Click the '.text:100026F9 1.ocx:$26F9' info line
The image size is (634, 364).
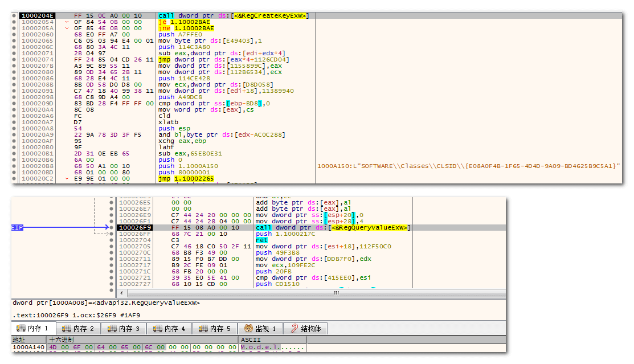[76, 315]
